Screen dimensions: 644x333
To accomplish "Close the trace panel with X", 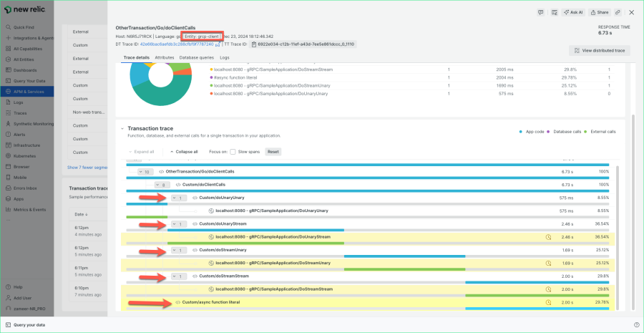I will coord(631,12).
